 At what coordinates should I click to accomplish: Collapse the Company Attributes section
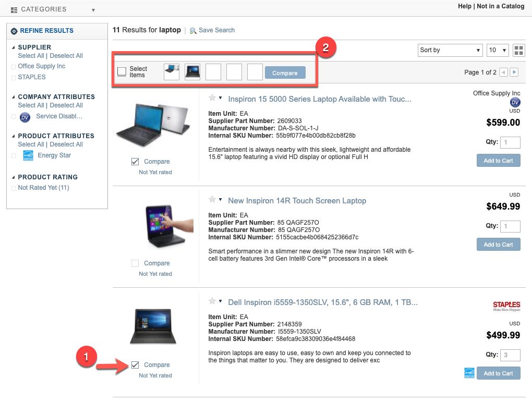click(x=14, y=97)
